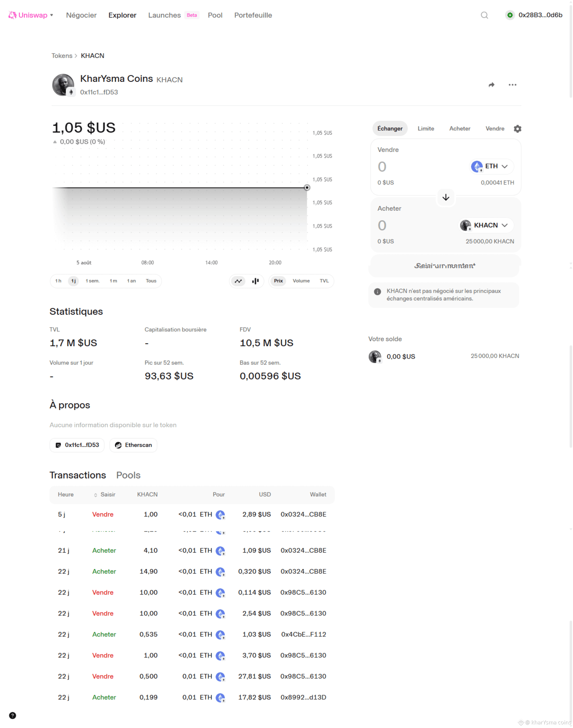Click the Etherscan logo icon
Screen dimensions: 573x728
[x=118, y=445]
